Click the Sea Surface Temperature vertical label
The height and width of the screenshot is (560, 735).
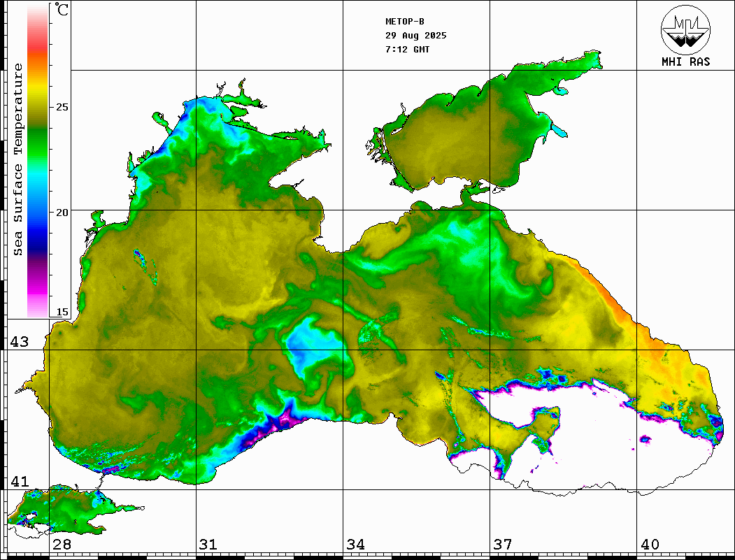(x=17, y=159)
